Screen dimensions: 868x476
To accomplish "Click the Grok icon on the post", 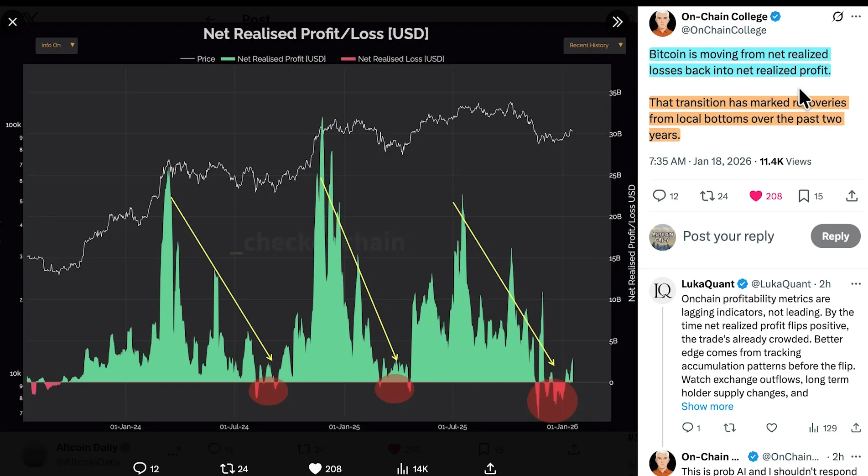I will pyautogui.click(x=837, y=17).
